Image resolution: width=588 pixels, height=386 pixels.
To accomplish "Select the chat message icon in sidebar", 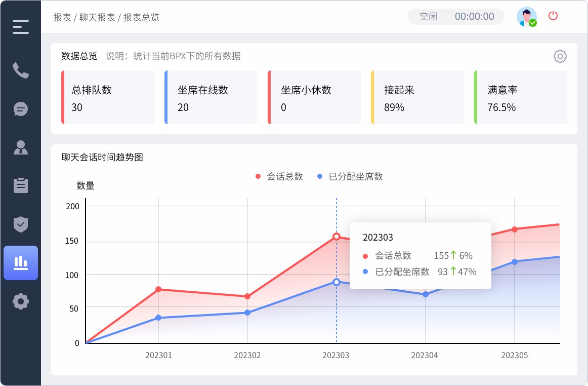I will point(20,109).
